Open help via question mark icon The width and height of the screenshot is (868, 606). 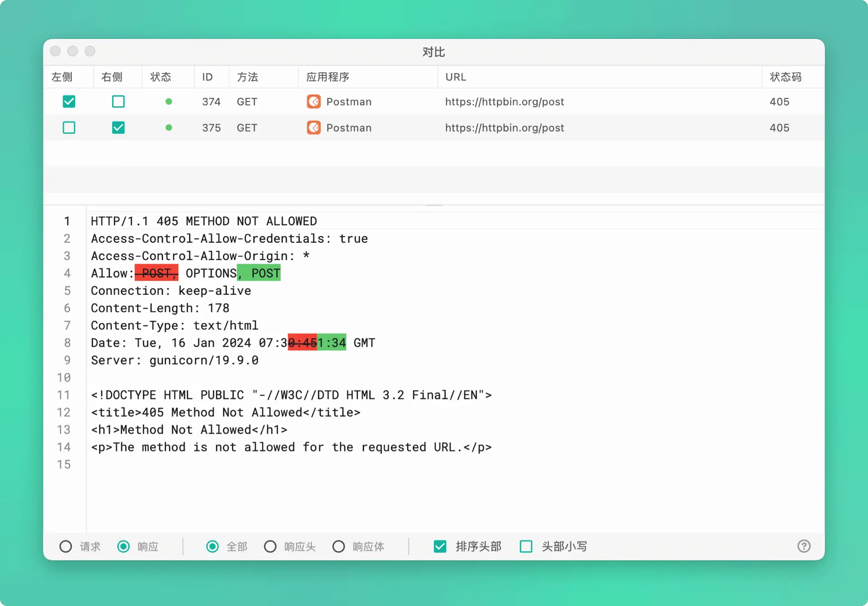tap(804, 546)
